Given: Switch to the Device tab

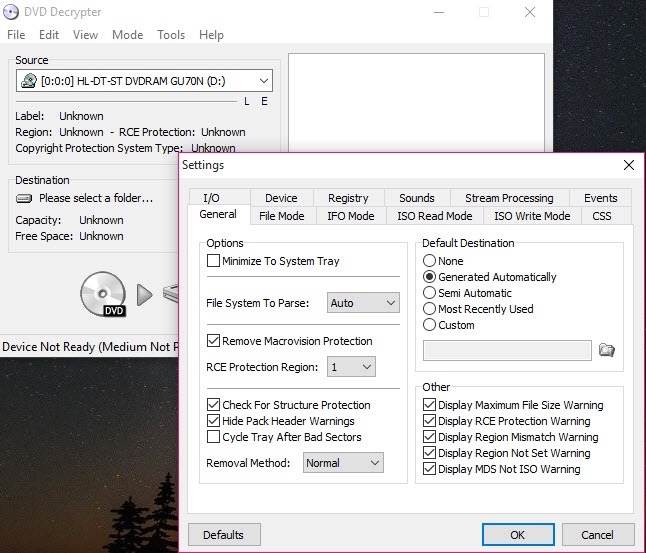Looking at the screenshot, I should click(281, 198).
